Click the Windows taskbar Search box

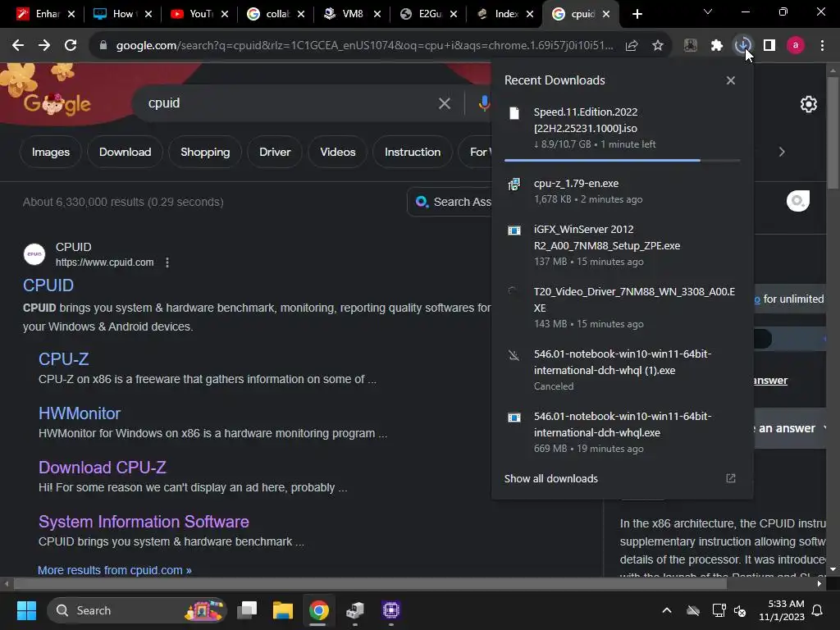tap(137, 610)
